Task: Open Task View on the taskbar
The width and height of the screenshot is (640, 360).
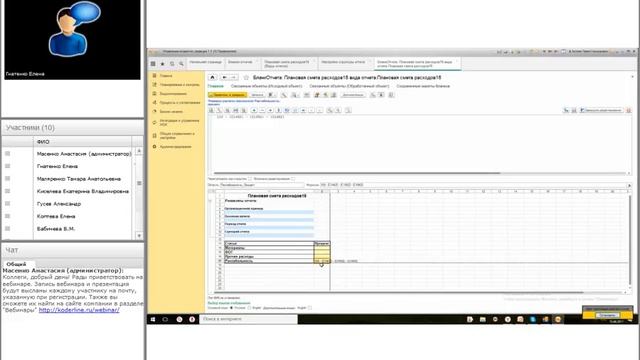Action: tap(165, 319)
